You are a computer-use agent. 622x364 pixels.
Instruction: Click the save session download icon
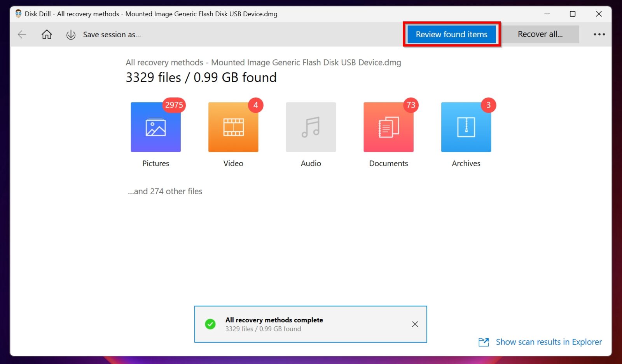71,34
